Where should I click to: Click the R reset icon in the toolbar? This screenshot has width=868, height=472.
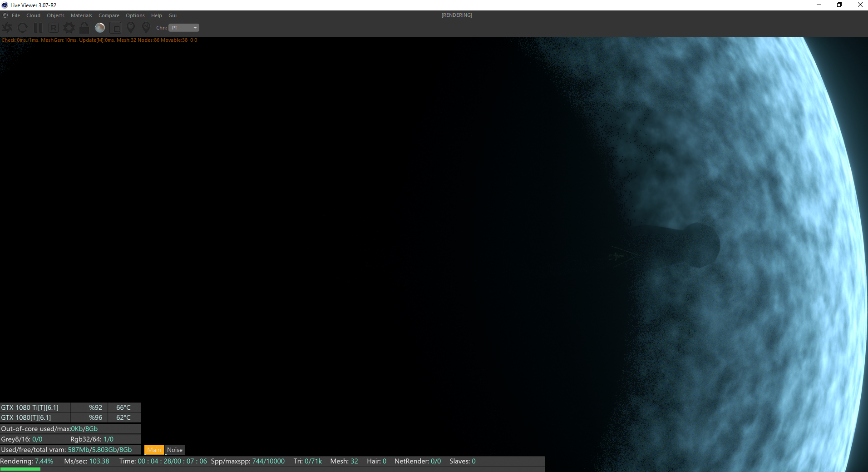click(x=53, y=28)
